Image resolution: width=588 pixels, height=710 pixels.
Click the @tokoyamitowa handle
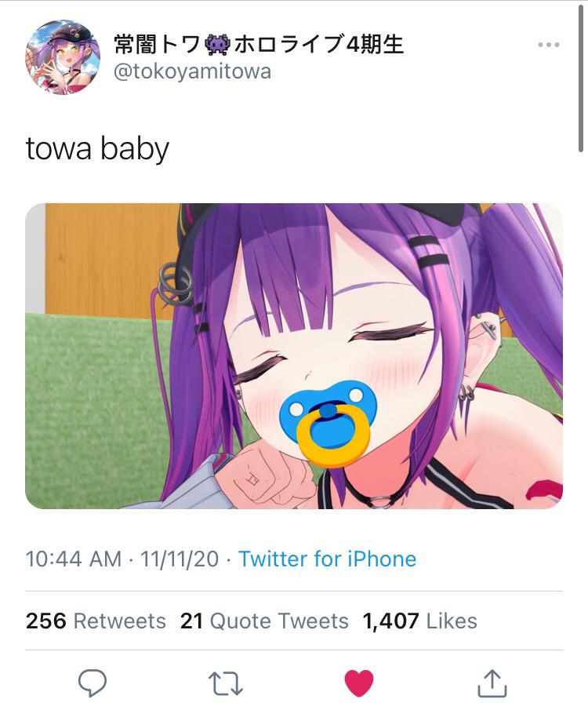[192, 71]
